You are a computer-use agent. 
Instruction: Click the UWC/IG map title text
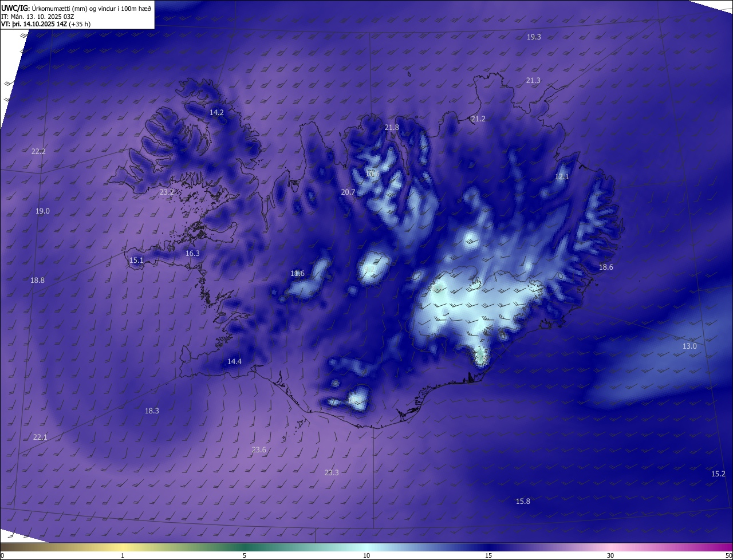77,8
